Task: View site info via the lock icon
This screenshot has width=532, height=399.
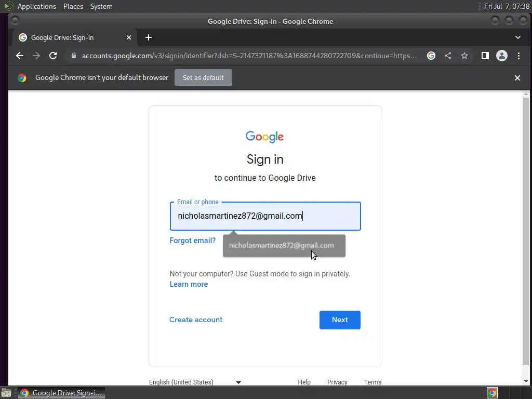Action: [74, 56]
